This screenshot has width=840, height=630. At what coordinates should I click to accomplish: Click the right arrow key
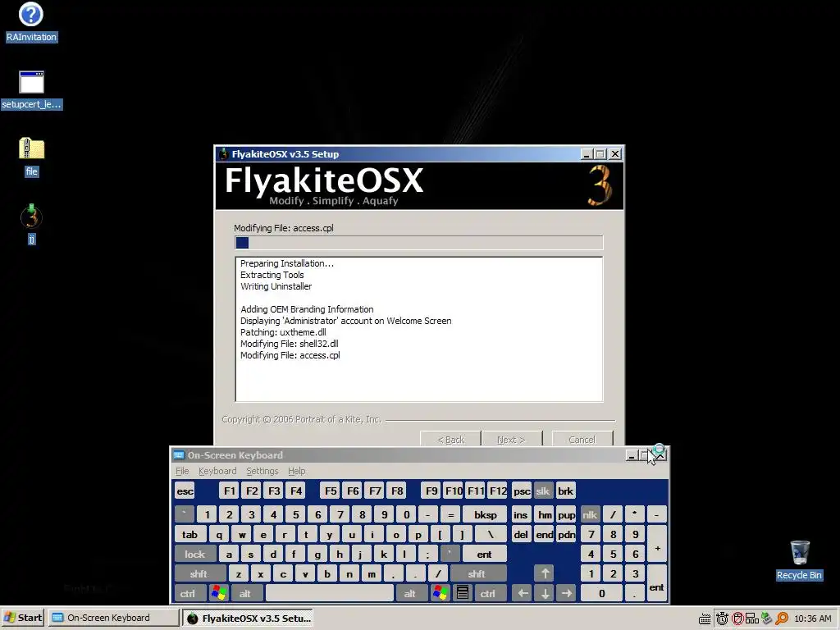click(x=566, y=593)
